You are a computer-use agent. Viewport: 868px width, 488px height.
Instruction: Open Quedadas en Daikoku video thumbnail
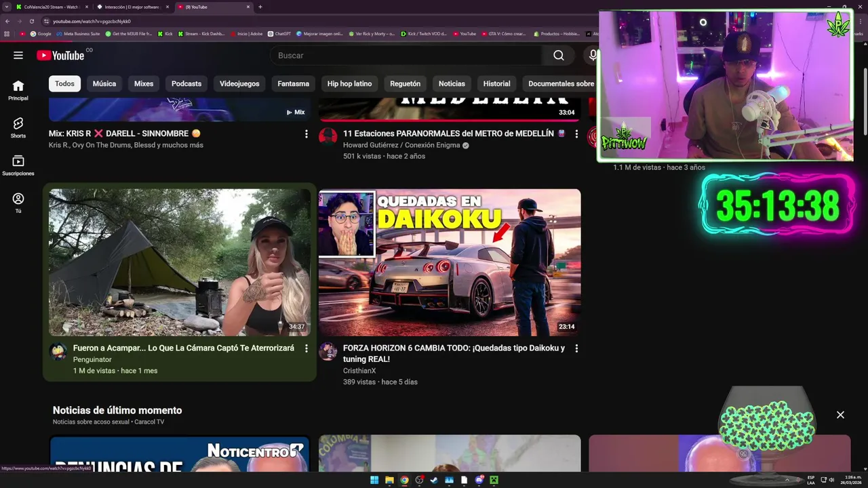click(450, 262)
